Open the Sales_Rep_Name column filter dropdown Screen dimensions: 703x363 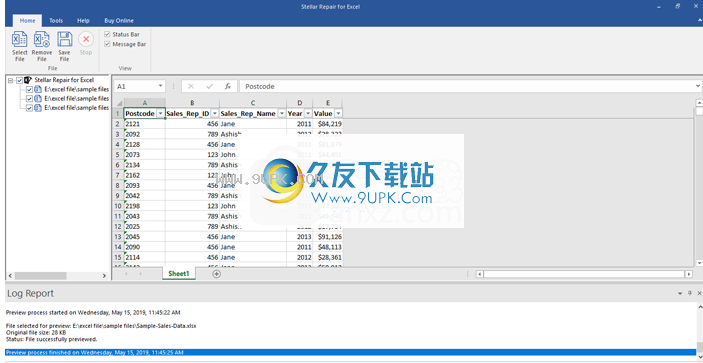coord(282,114)
